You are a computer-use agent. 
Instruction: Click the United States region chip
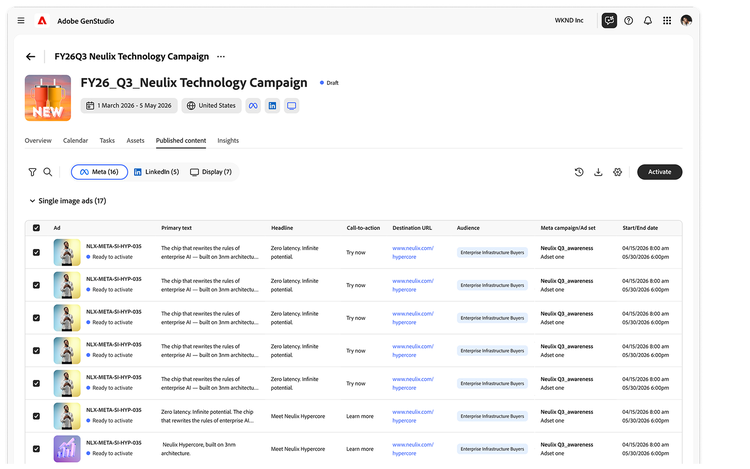click(211, 106)
